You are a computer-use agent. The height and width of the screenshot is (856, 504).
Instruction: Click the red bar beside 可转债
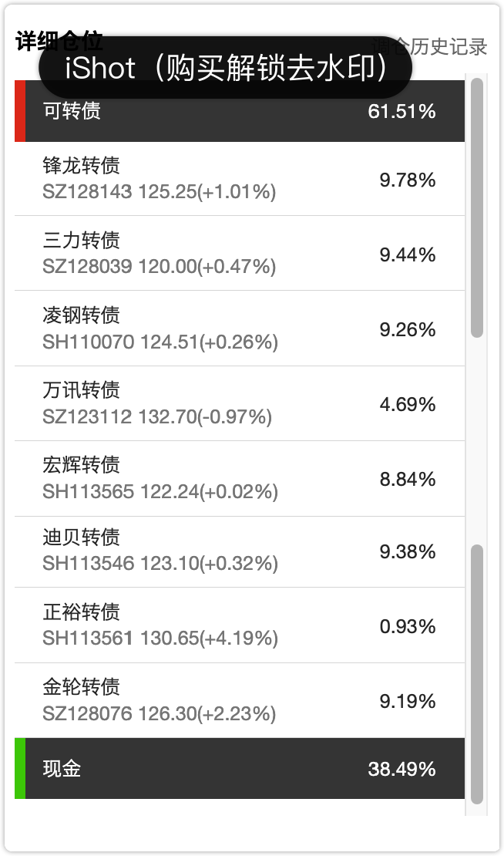pyautogui.click(x=20, y=111)
